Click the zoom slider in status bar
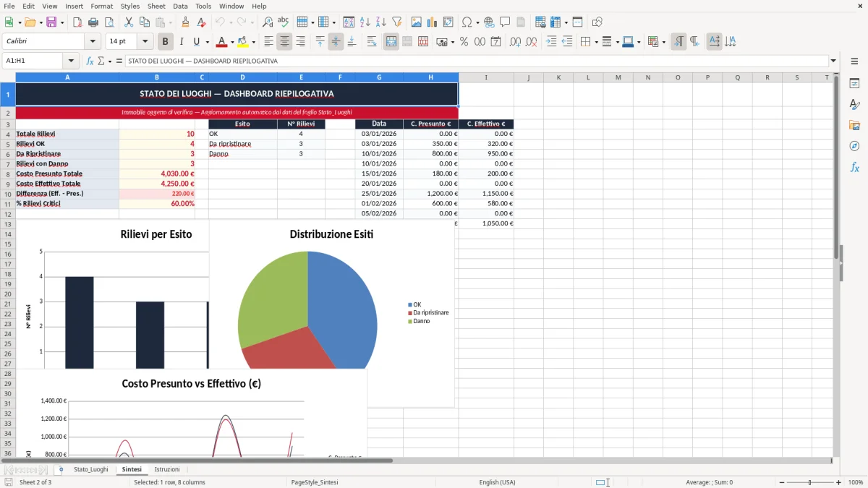The image size is (868, 488). point(810,482)
